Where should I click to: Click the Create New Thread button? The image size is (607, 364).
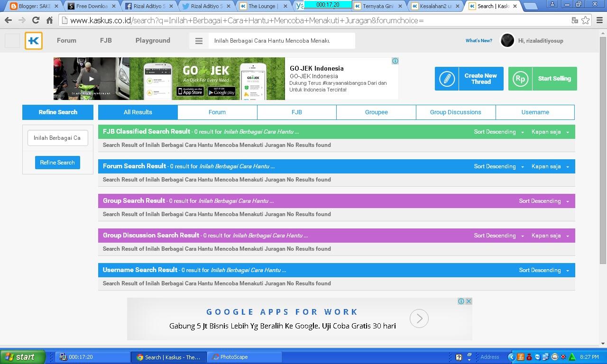coord(469,79)
